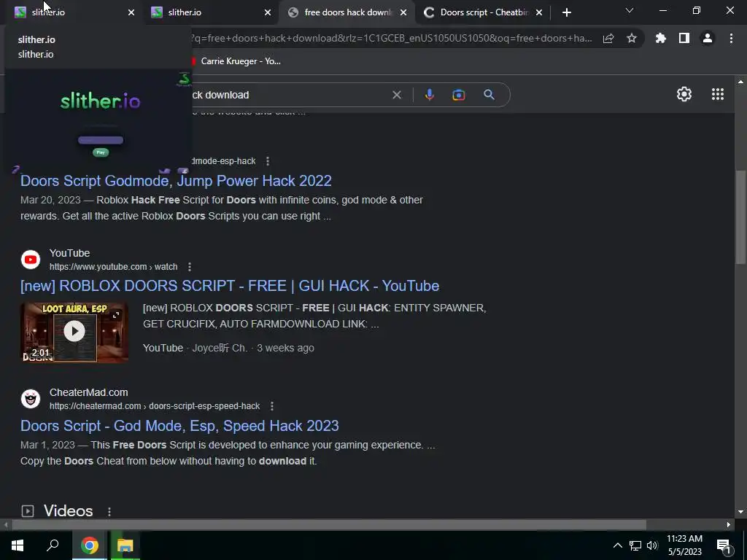Open the network status tray icon

635,545
